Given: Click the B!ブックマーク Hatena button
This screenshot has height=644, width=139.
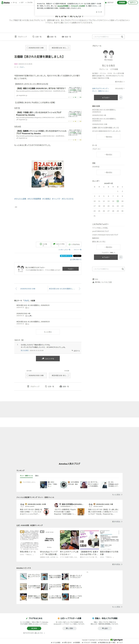Looking at the screenshot, I should 66,256.
